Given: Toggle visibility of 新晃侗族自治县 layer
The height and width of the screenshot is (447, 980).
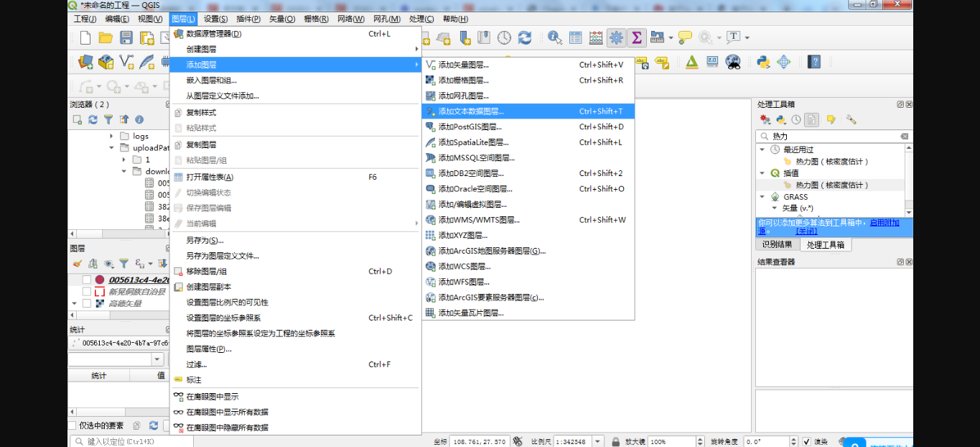Looking at the screenshot, I should pyautogui.click(x=87, y=292).
